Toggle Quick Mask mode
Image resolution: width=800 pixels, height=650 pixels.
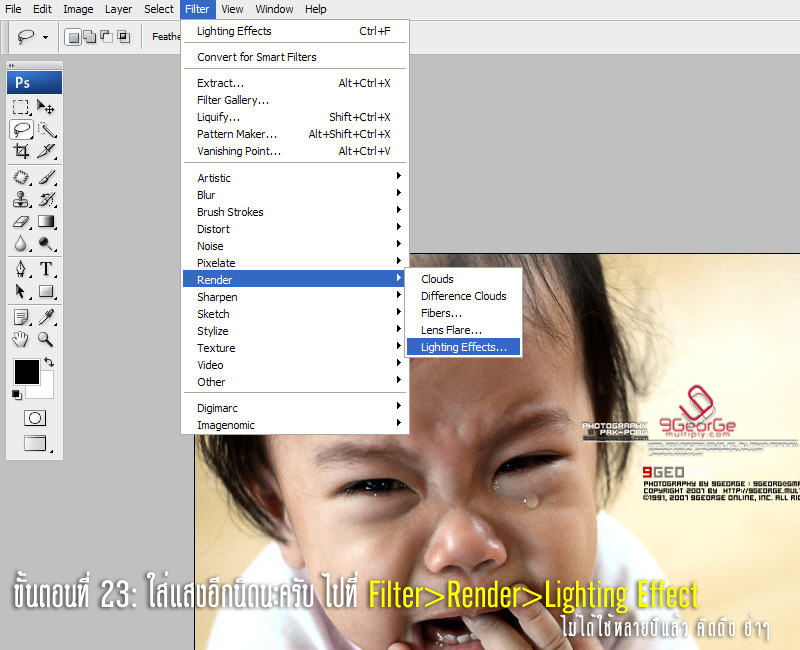(35, 418)
